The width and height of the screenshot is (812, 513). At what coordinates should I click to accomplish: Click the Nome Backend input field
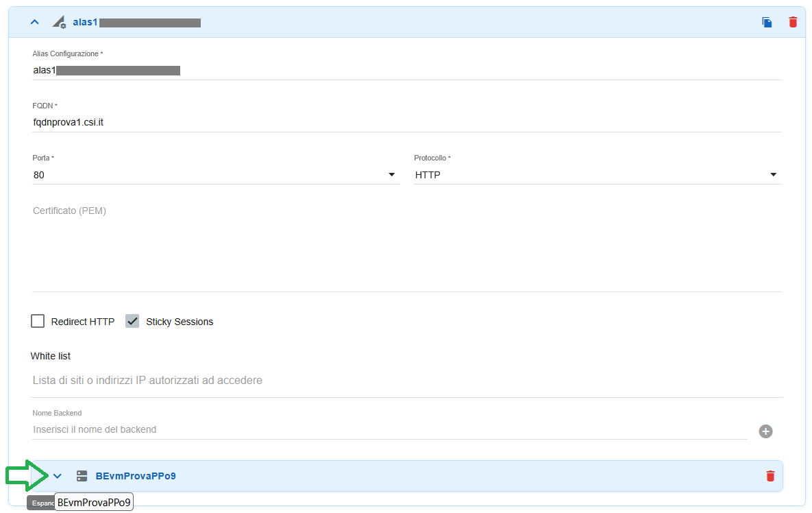[389, 429]
